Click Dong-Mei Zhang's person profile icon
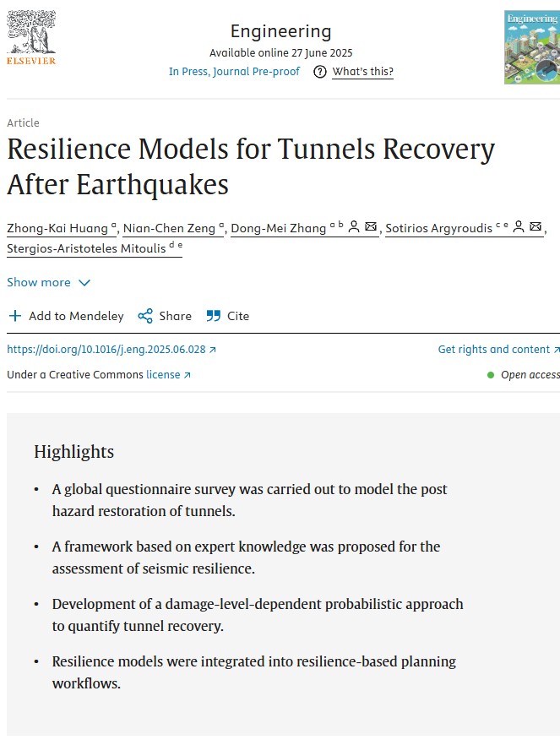 (x=354, y=227)
